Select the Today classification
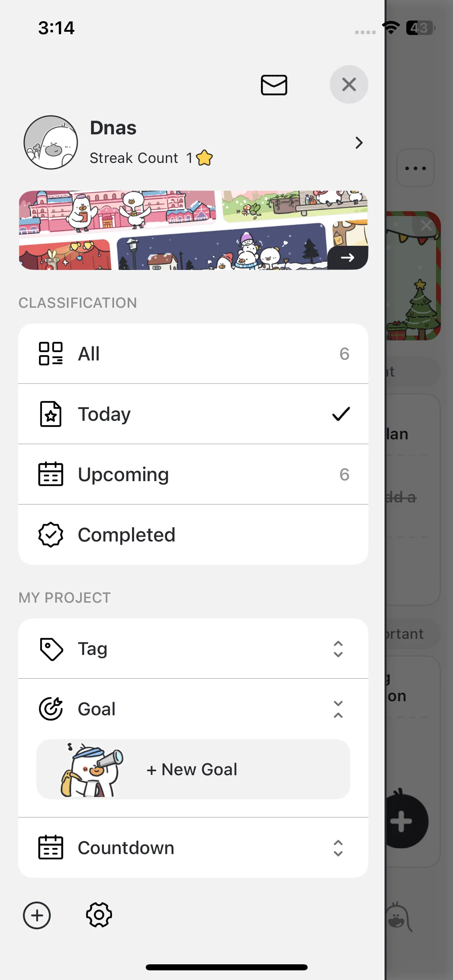Viewport: 453px width, 980px height. 193,414
